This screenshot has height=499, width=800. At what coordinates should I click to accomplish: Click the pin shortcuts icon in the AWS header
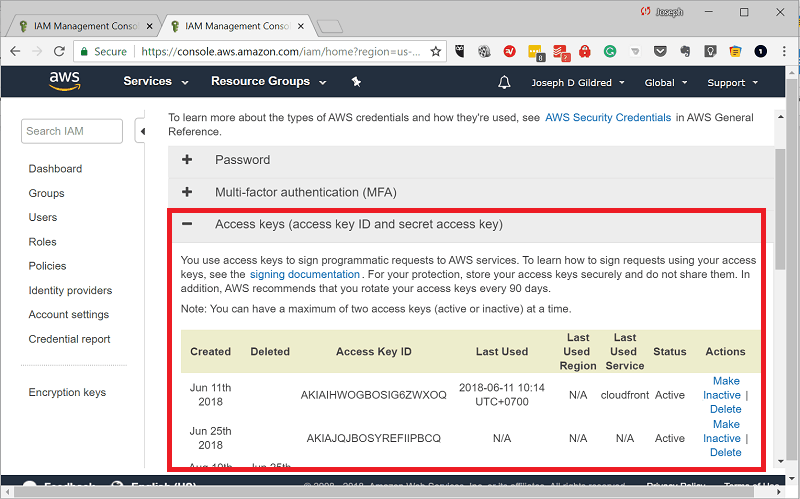coord(356,82)
